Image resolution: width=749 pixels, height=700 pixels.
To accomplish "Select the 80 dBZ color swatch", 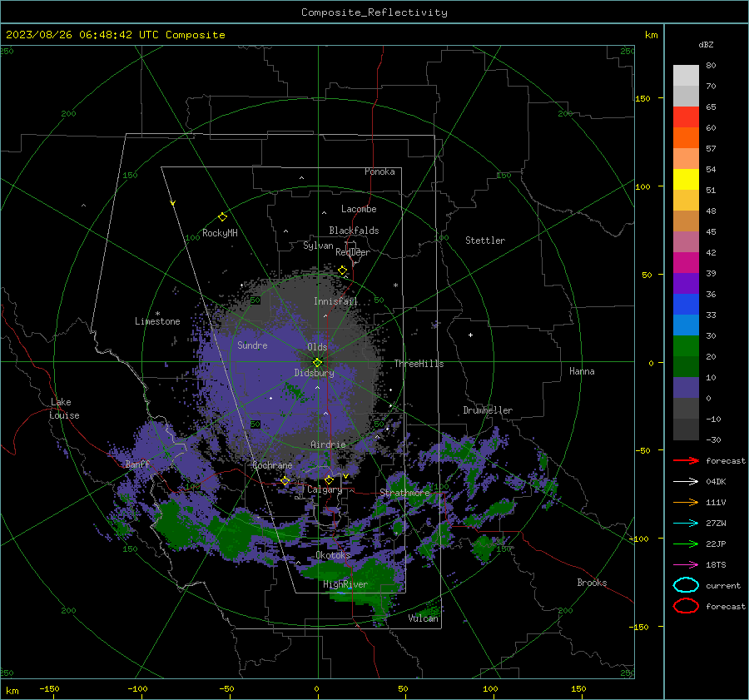I will tap(686, 75).
